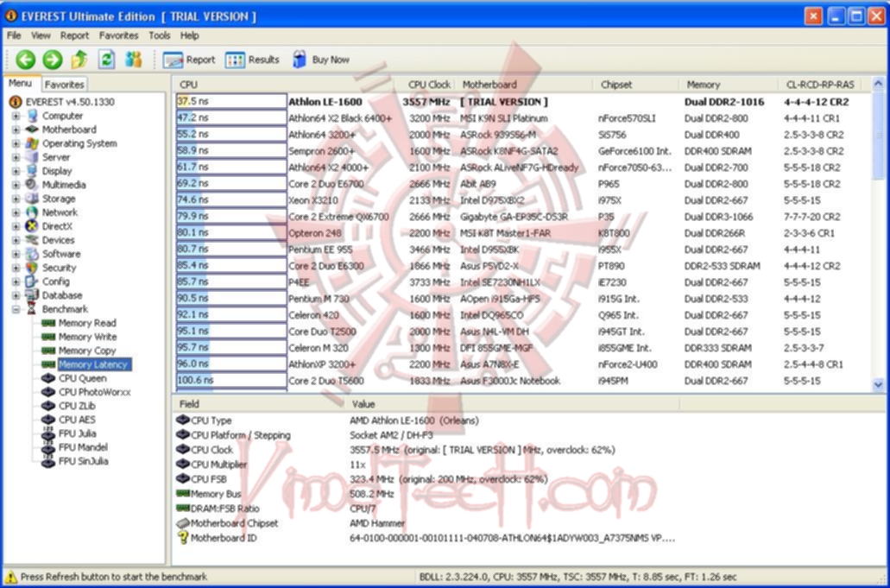Click the Refresh toolbar icon
Viewport: 890px width, 588px height.
pos(107,60)
